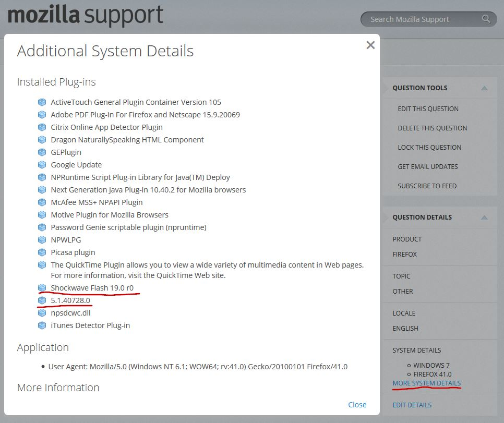This screenshot has height=423, width=504.
Task: Click the Close link in the dialog
Action: 357,405
